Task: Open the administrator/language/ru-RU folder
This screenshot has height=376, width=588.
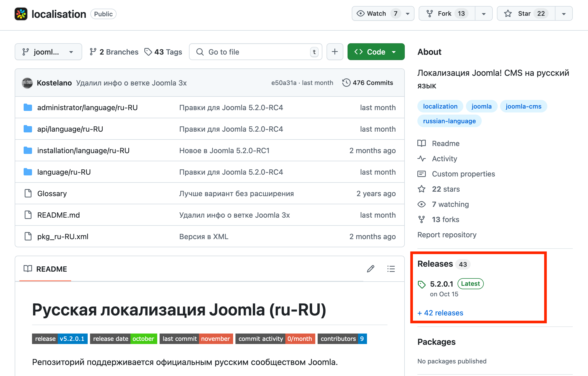Action: pyautogui.click(x=87, y=108)
